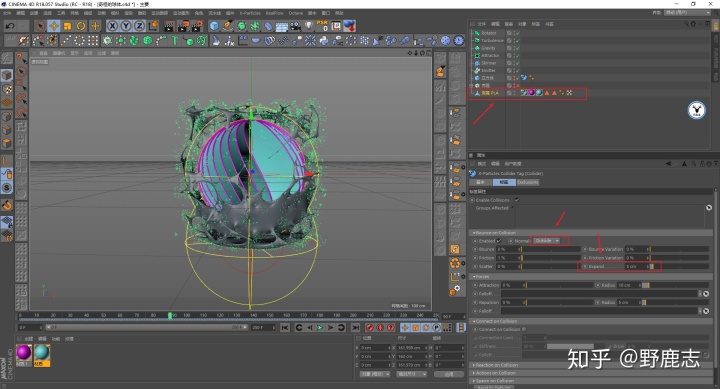Image resolution: width=720 pixels, height=389 pixels.
Task: Click the PSR reset icon
Action: pyautogui.click(x=322, y=26)
